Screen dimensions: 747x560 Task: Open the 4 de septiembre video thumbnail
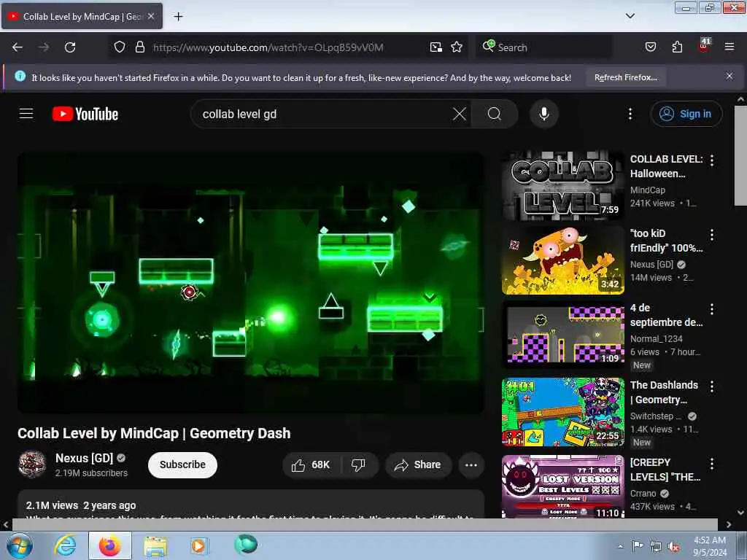562,335
